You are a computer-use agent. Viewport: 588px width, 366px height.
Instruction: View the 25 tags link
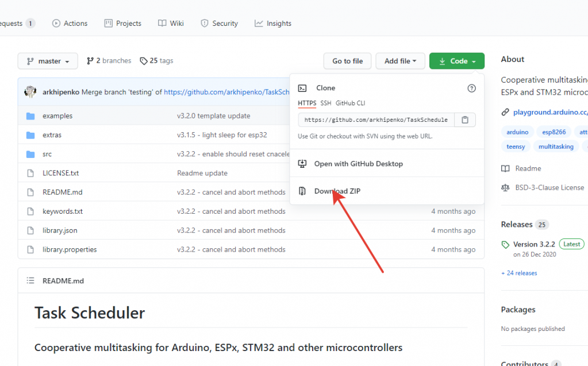click(x=156, y=61)
